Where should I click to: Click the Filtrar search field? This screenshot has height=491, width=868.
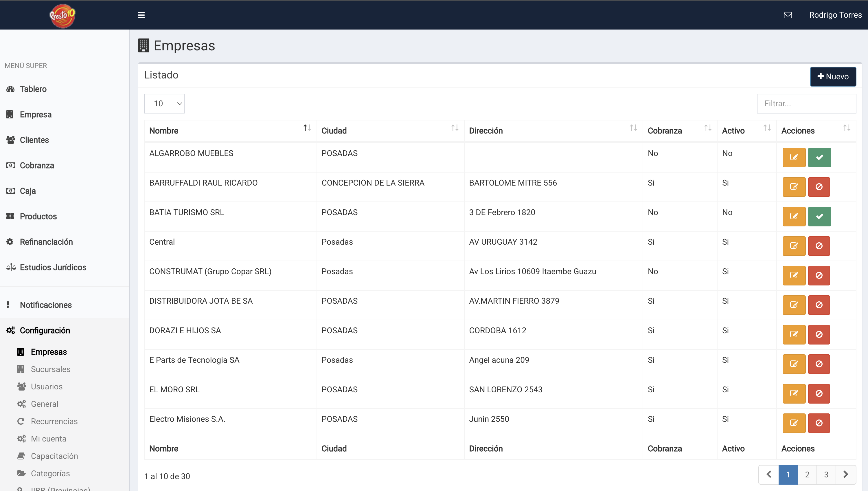(806, 104)
